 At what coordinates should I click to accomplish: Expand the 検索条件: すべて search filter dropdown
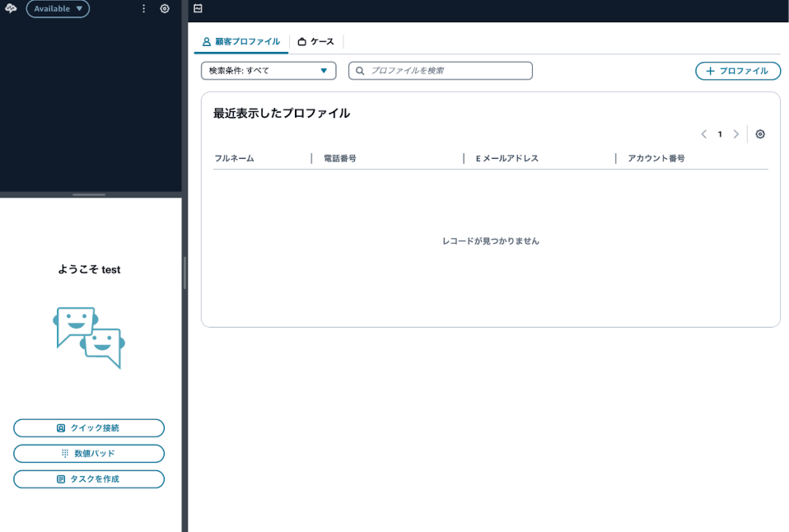(x=268, y=71)
